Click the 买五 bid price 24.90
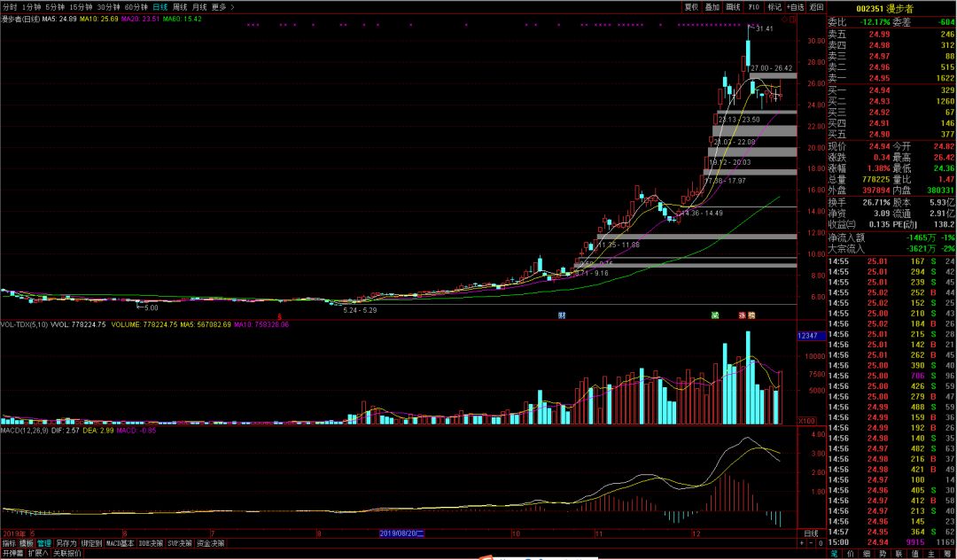 click(880, 134)
